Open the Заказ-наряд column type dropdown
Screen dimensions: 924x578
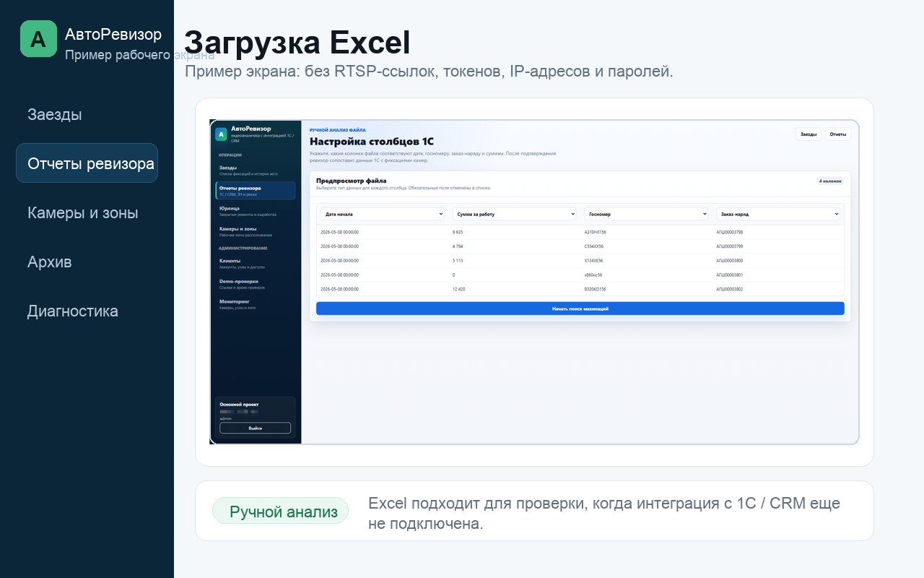pos(778,214)
